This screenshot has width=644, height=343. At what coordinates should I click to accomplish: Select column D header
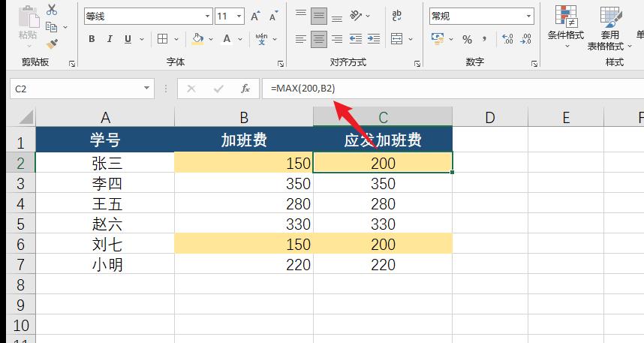click(490, 118)
